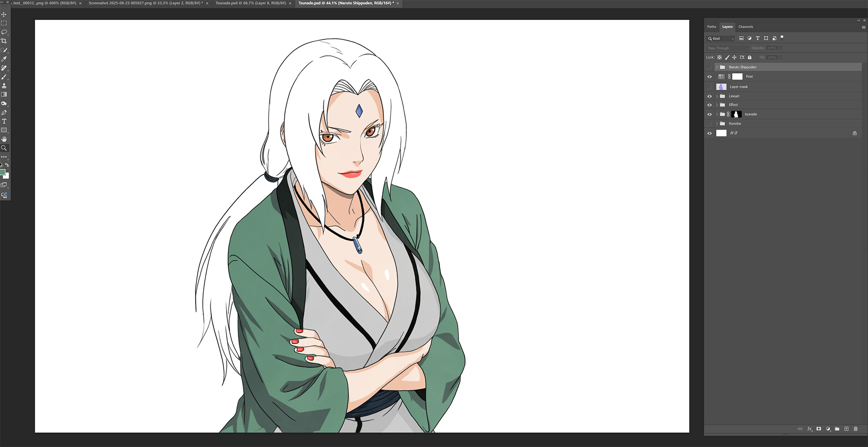Screen dimensions: 868x447
Task: Click the Lock position icon
Action: click(x=734, y=57)
